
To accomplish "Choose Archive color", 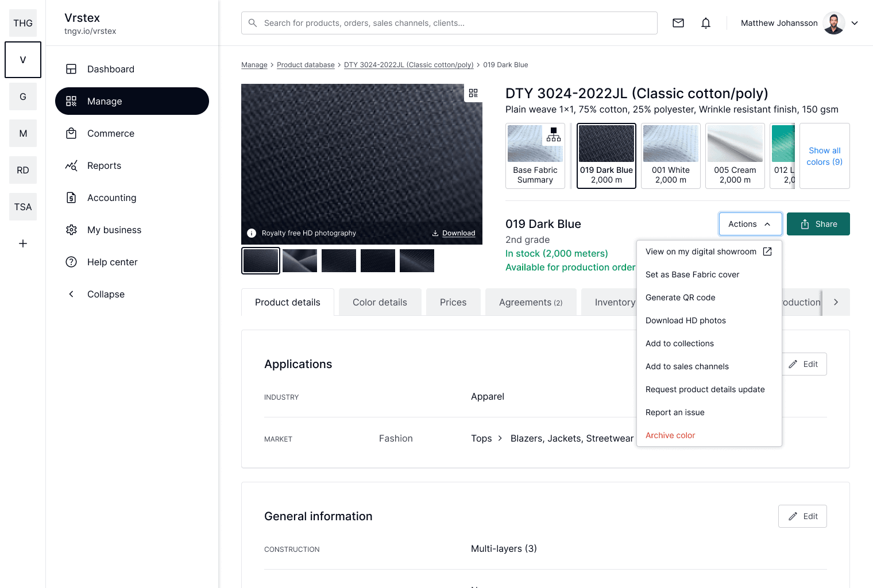I will click(x=709, y=435).
